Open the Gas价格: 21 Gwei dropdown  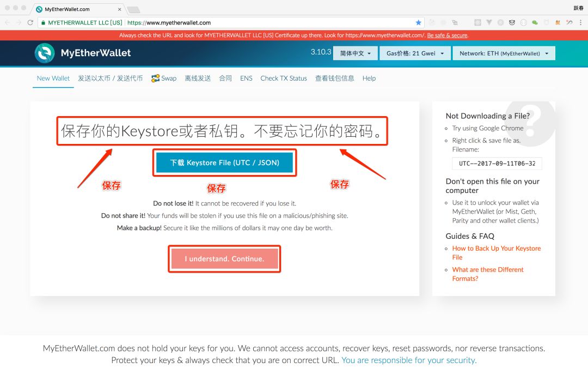[415, 53]
